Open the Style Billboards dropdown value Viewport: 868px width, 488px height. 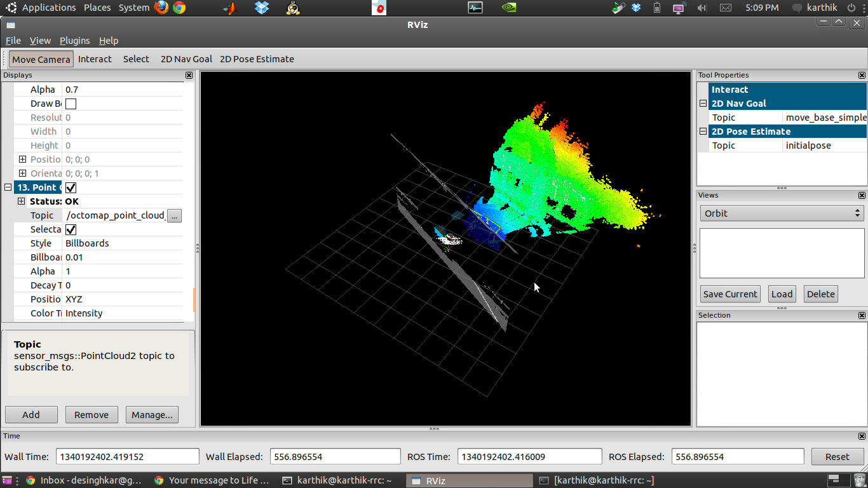pos(123,243)
